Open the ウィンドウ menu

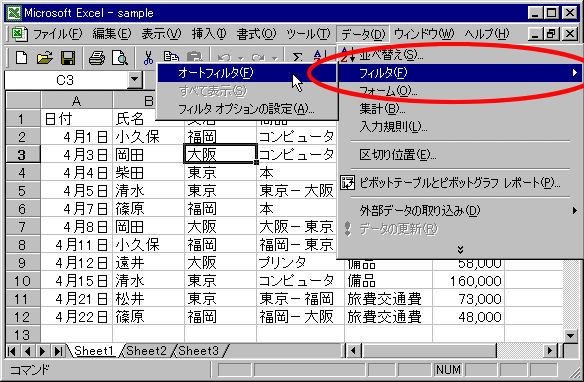tap(424, 34)
